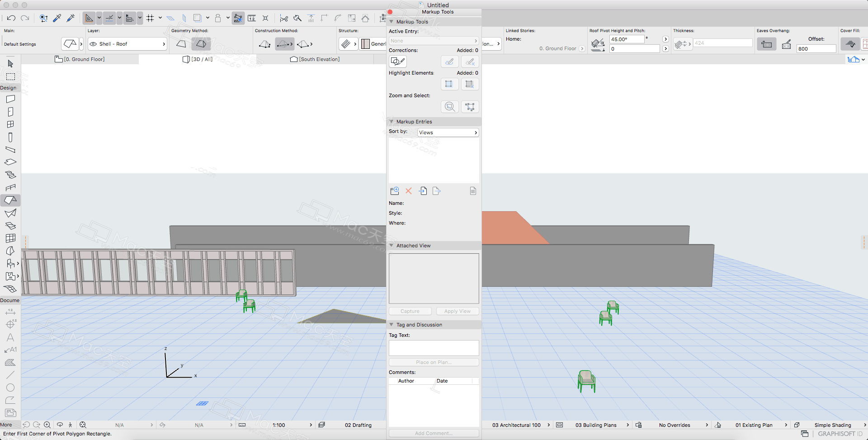Select the Beam tool in toolbox
Screen dimensions: 868x440
10,150
